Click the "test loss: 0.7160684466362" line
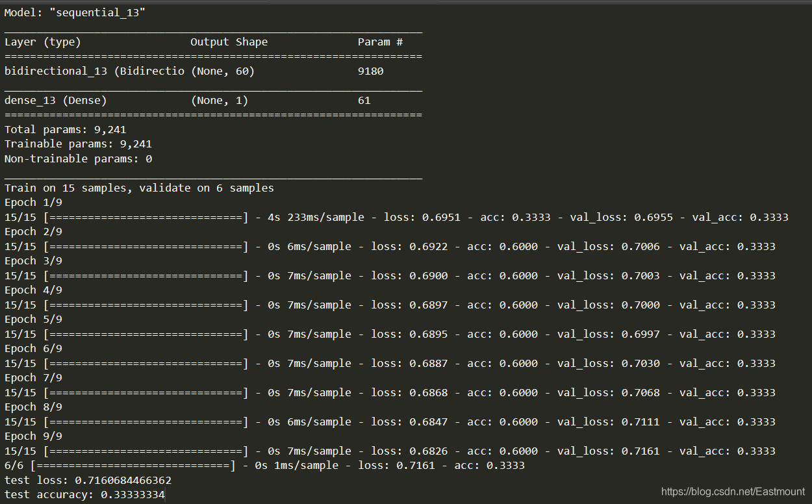Screen dimensions: 812x504 coord(88,481)
